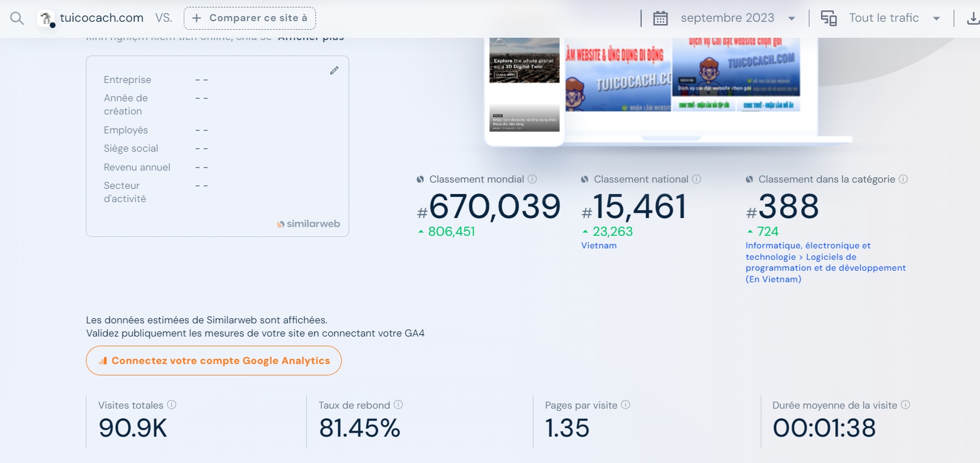Click the national rank value 15,461
This screenshot has height=463, width=980.
pyautogui.click(x=639, y=207)
